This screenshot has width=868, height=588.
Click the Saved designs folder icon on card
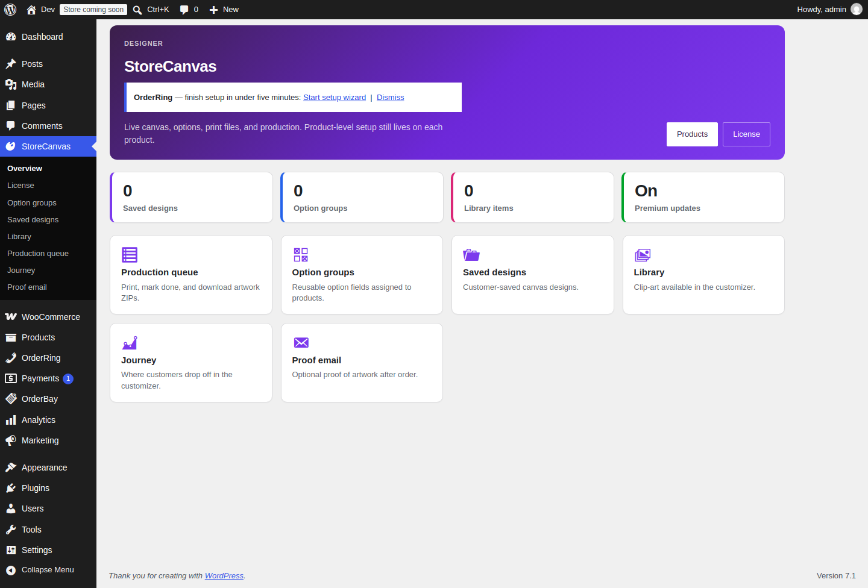click(471, 255)
